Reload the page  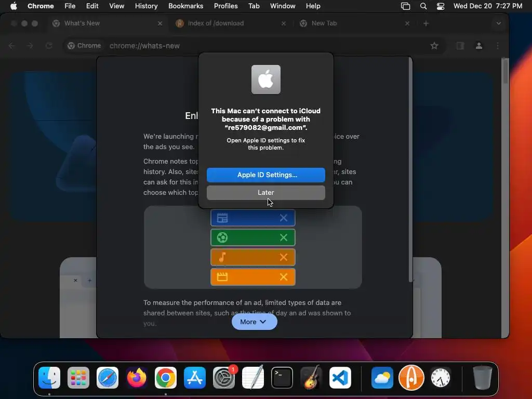pyautogui.click(x=49, y=46)
